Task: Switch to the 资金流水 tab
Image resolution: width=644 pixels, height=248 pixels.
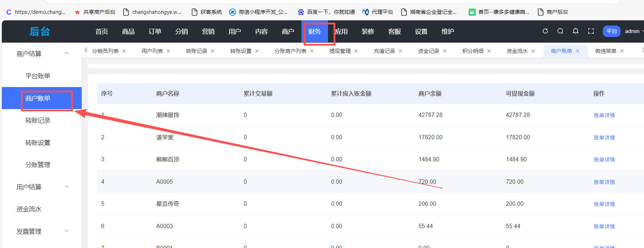Action: [x=517, y=51]
